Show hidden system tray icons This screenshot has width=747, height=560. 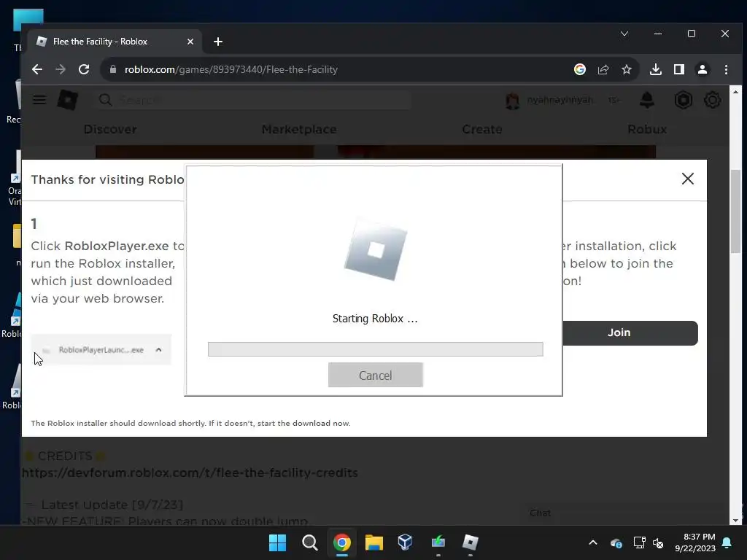[x=593, y=542]
